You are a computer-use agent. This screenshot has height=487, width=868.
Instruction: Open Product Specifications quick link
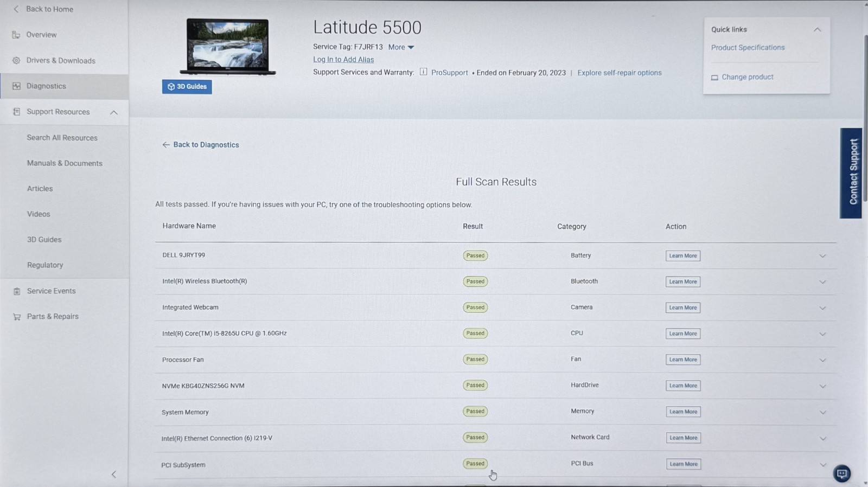748,48
